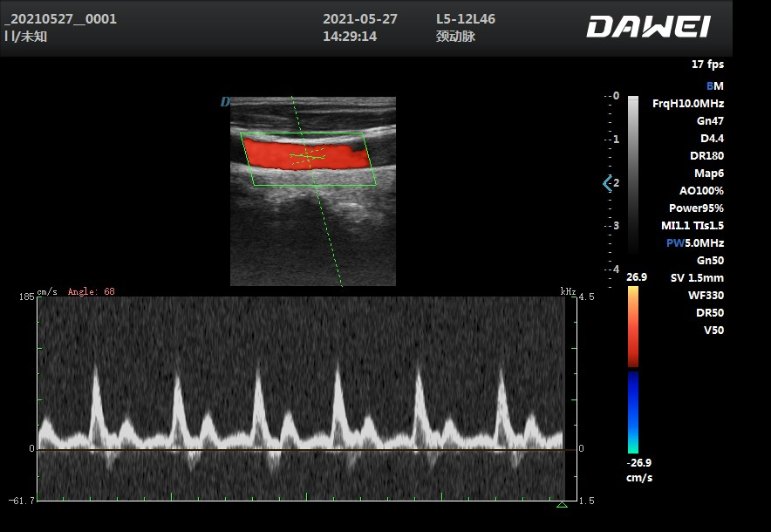This screenshot has height=532, width=771.
Task: Select the 'AO100%' parameter
Action: (701, 191)
